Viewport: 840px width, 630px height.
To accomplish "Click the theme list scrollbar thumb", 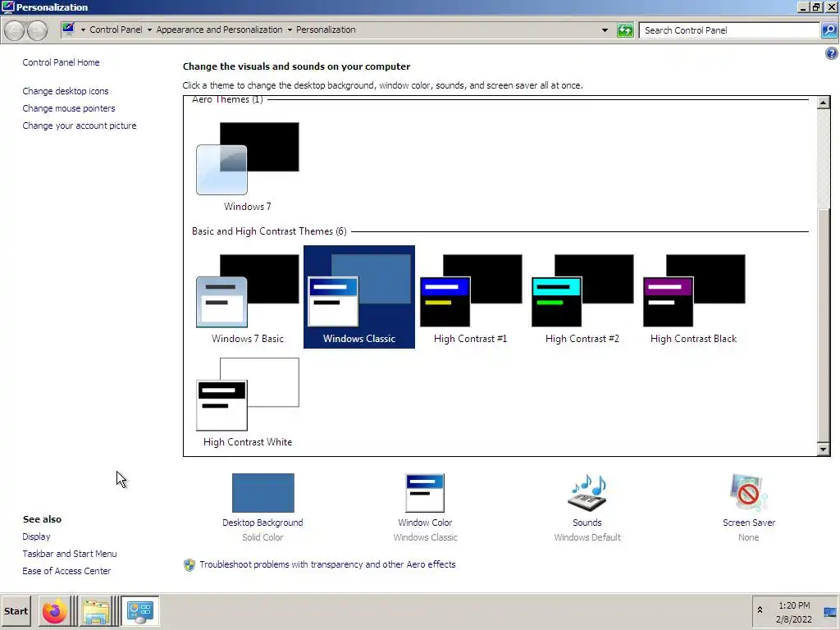I will pyautogui.click(x=824, y=326).
